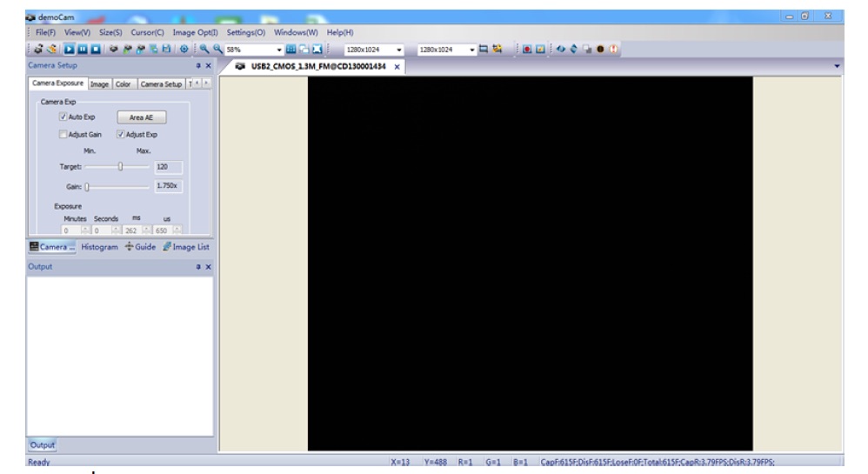Open the File(F) menu

(x=45, y=33)
